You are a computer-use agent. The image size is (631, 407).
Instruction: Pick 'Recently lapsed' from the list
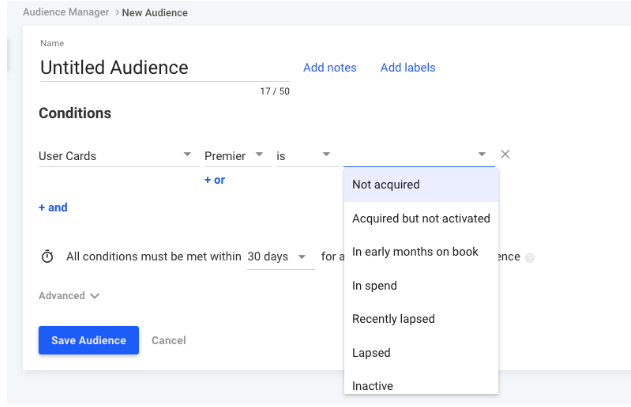tap(421, 319)
